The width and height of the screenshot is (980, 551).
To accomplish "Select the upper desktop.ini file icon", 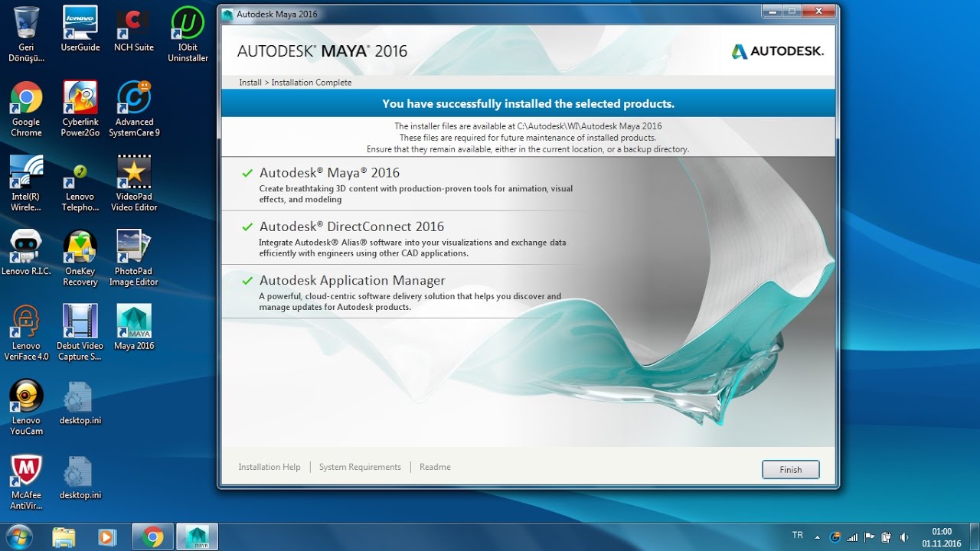I will [x=80, y=403].
